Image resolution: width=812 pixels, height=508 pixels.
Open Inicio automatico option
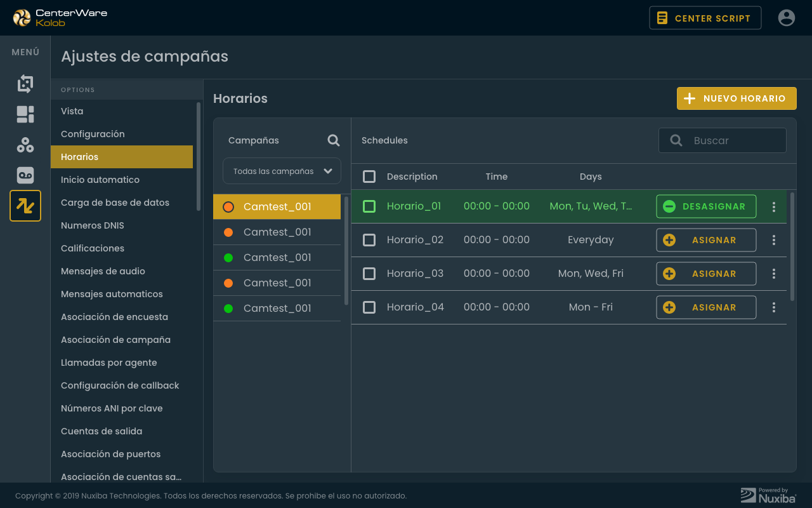tap(122, 180)
